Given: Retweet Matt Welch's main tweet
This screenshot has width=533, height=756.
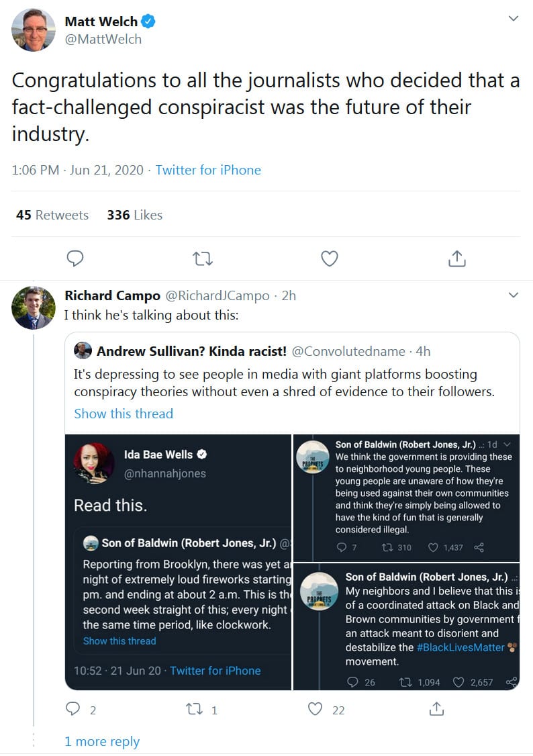Looking at the screenshot, I should point(202,258).
